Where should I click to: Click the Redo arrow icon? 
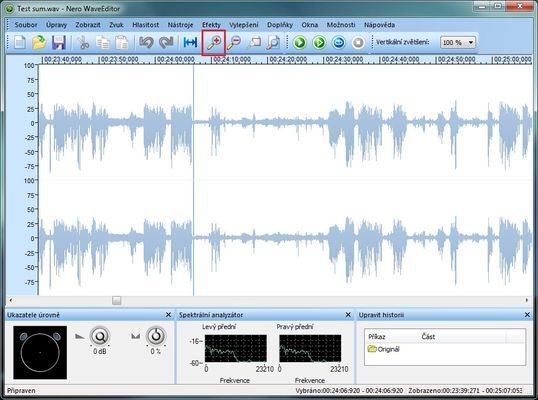pos(166,43)
